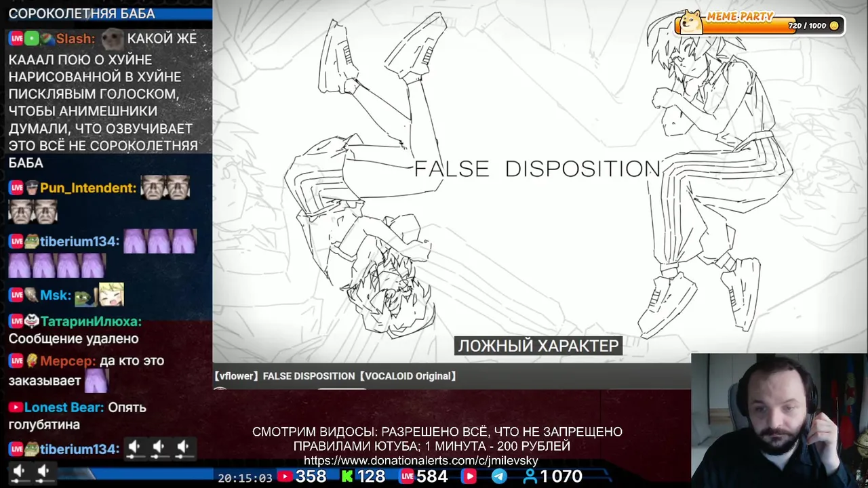Click the total viewers person icon
Screen dimensions: 868x488
click(x=530, y=476)
